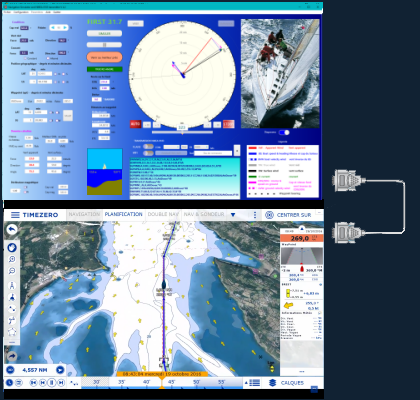Click the zoom out magnifier tool

tap(12, 271)
